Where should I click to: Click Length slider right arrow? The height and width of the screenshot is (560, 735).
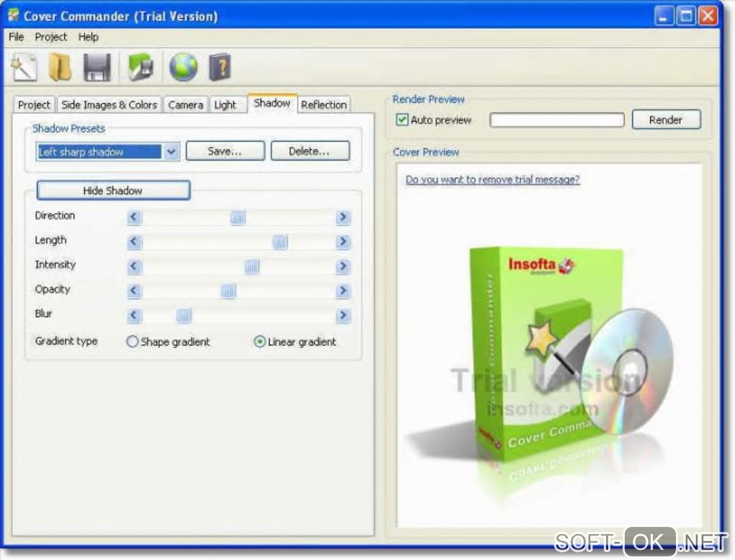tap(343, 241)
